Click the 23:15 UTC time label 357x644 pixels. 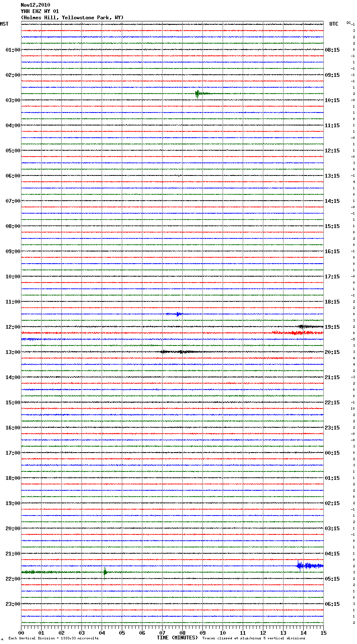[332, 428]
